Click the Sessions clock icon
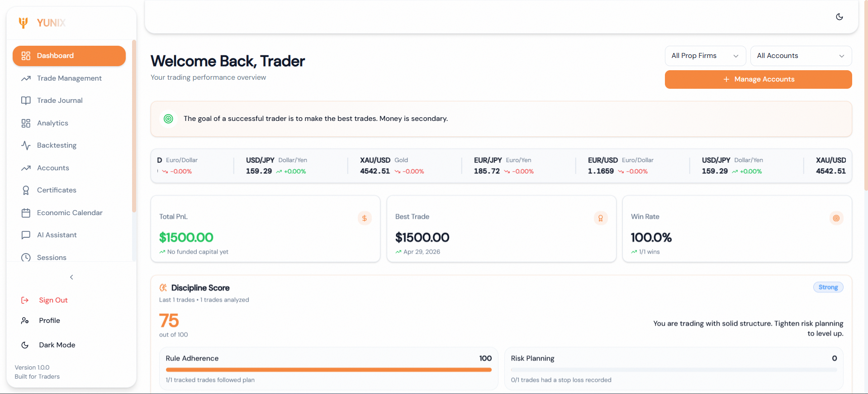This screenshot has height=394, width=868. coord(26,257)
